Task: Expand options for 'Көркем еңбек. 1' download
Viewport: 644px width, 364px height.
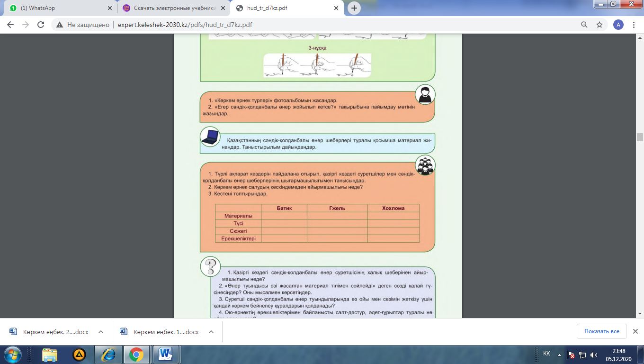Action: tap(211, 332)
